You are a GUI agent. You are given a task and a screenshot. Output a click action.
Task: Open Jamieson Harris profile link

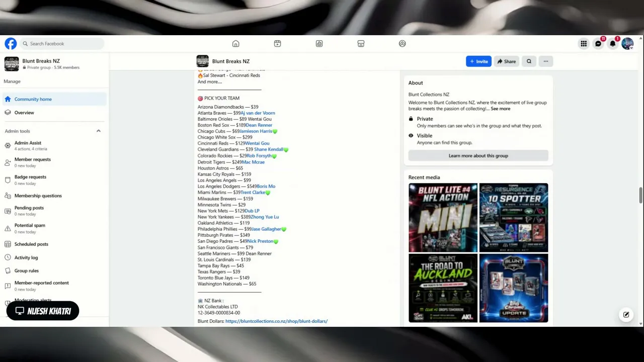(256, 131)
